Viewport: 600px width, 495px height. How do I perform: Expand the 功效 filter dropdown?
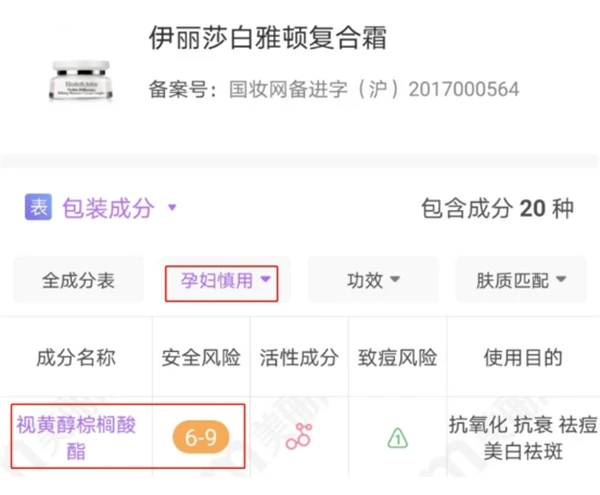[x=373, y=281]
